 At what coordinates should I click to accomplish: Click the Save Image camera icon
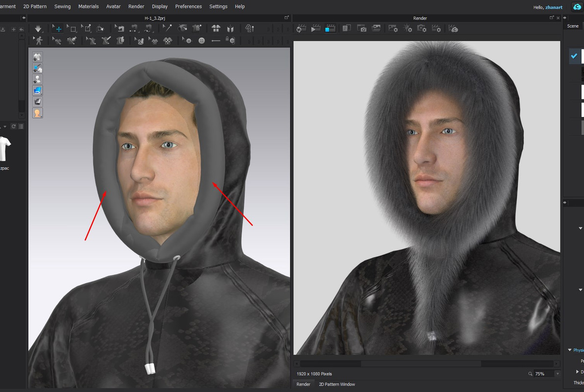coord(362,28)
